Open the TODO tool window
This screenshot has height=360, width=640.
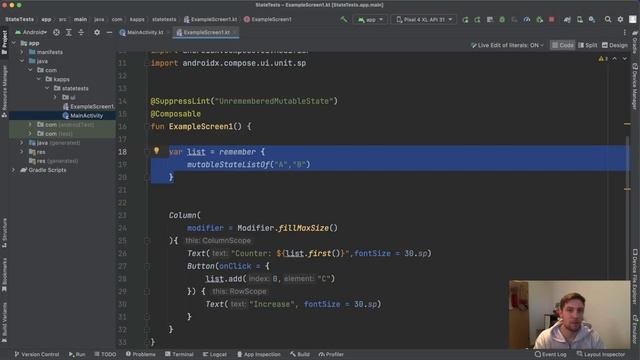pos(105,354)
